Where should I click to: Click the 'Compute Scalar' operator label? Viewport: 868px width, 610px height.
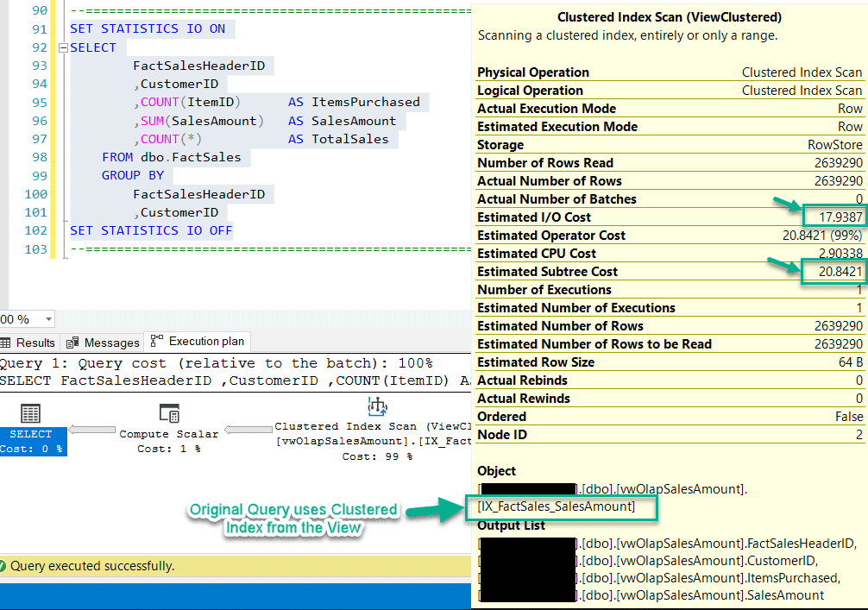169,434
